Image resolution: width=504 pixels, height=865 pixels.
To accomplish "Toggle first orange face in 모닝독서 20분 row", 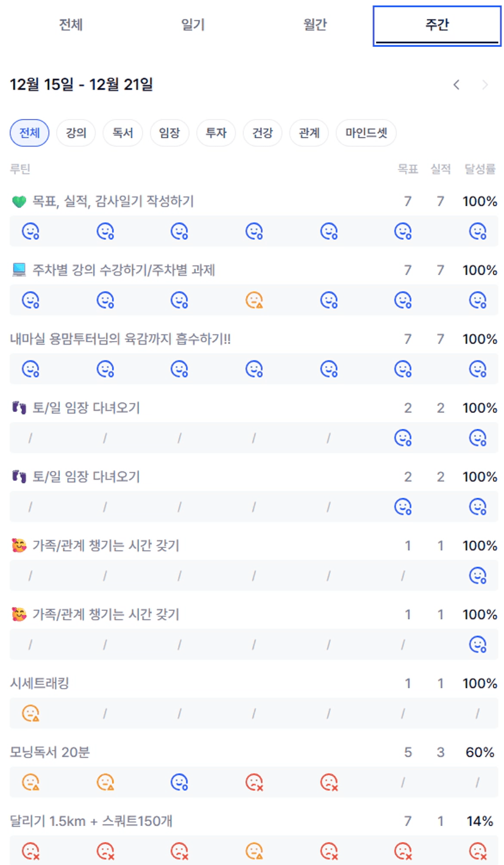I will point(30,781).
